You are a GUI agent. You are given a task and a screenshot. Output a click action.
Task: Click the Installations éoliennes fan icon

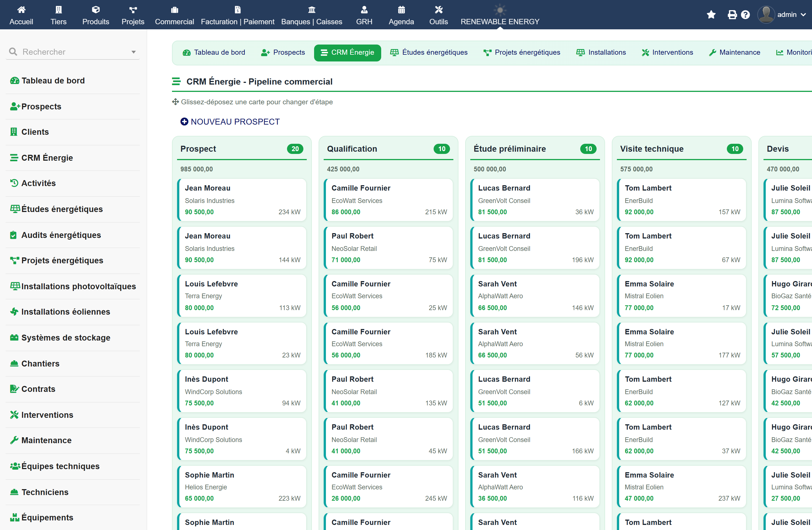pos(14,312)
